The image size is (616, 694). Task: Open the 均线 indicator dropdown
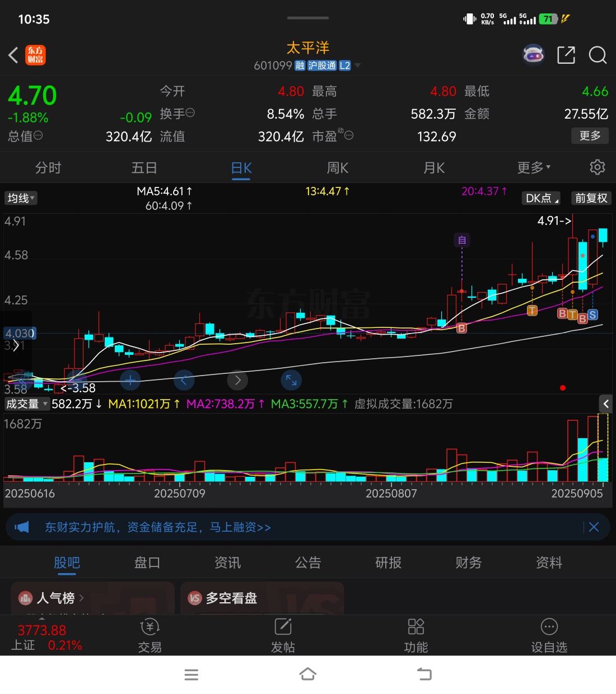click(x=21, y=198)
